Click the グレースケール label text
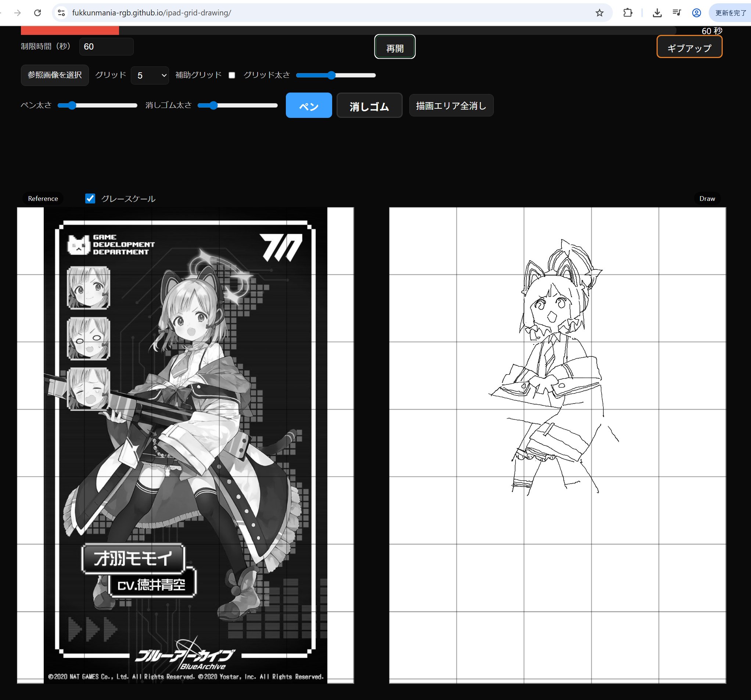The width and height of the screenshot is (751, 700). coord(128,199)
